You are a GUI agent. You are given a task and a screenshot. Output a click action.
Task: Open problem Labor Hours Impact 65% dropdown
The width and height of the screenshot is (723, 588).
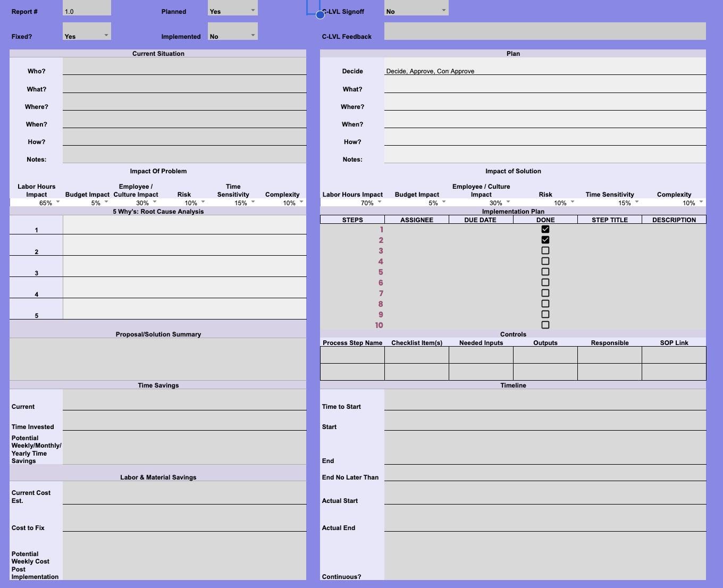click(x=58, y=202)
